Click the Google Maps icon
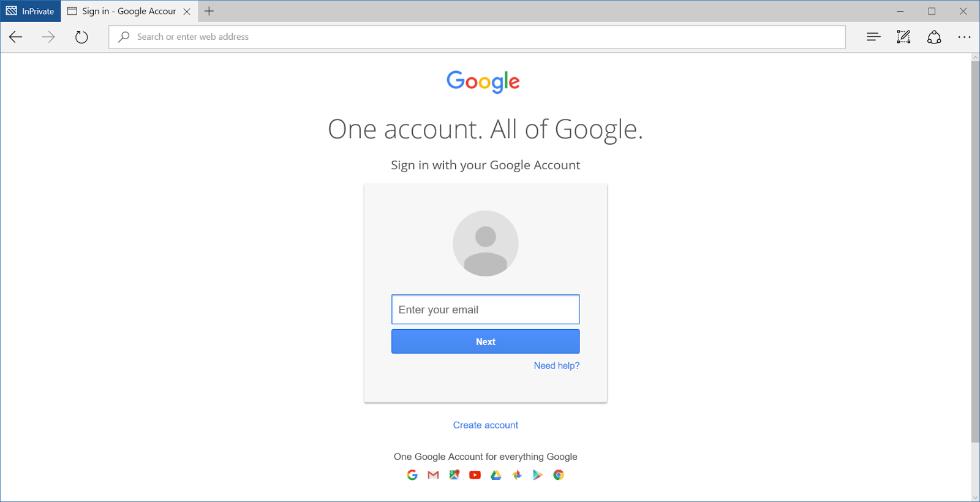980x502 pixels. coord(454,475)
